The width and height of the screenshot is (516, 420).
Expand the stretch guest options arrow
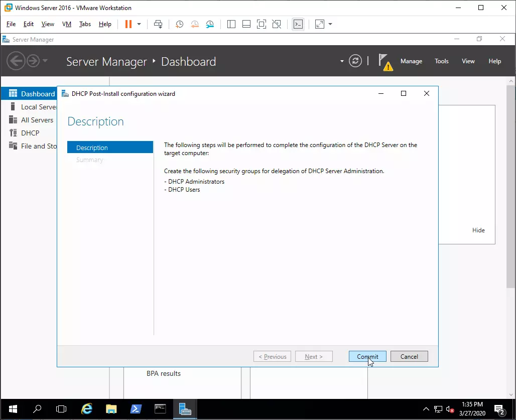coord(330,24)
